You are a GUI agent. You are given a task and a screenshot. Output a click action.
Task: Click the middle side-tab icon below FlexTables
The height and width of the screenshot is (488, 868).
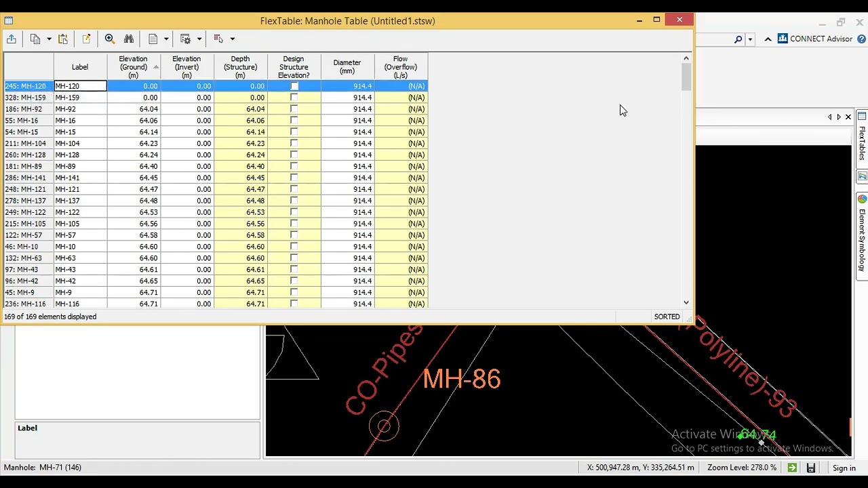[862, 176]
